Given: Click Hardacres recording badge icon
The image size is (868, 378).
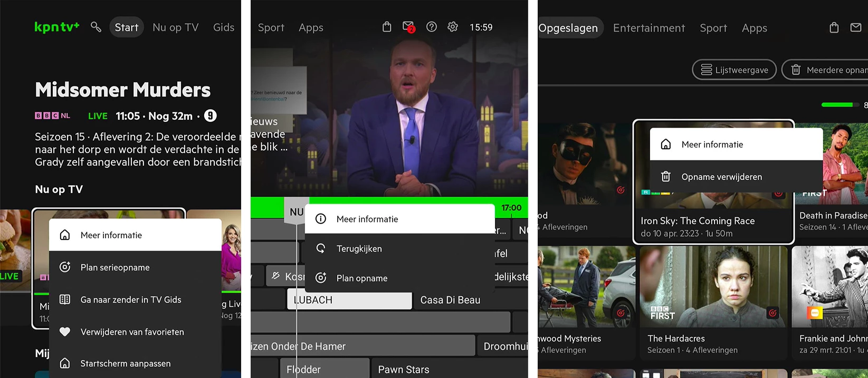Looking at the screenshot, I should (x=772, y=313).
